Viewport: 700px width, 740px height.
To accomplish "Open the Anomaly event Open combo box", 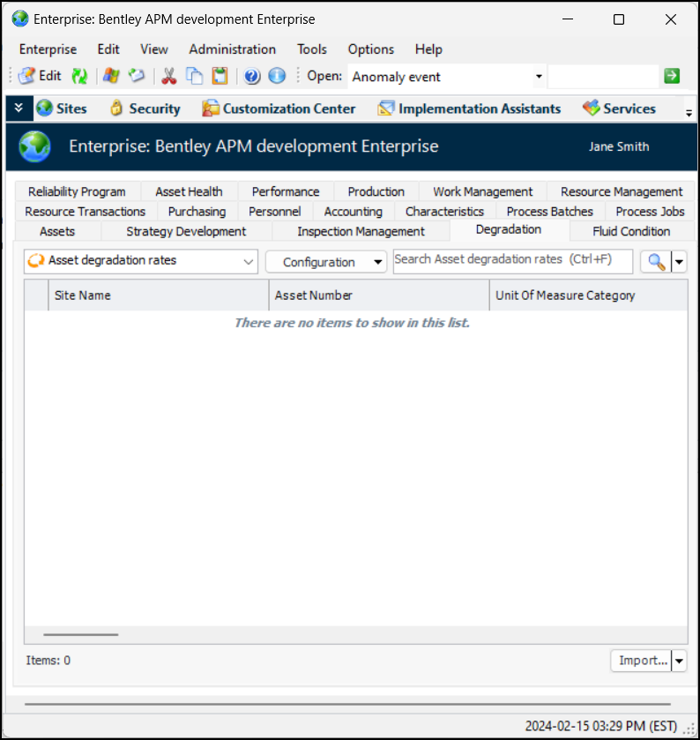I will coord(447,77).
